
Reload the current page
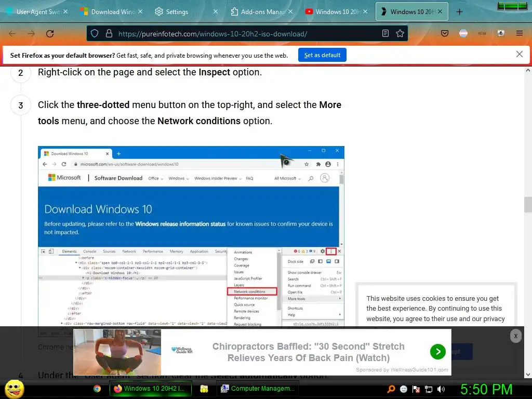pyautogui.click(x=50, y=34)
